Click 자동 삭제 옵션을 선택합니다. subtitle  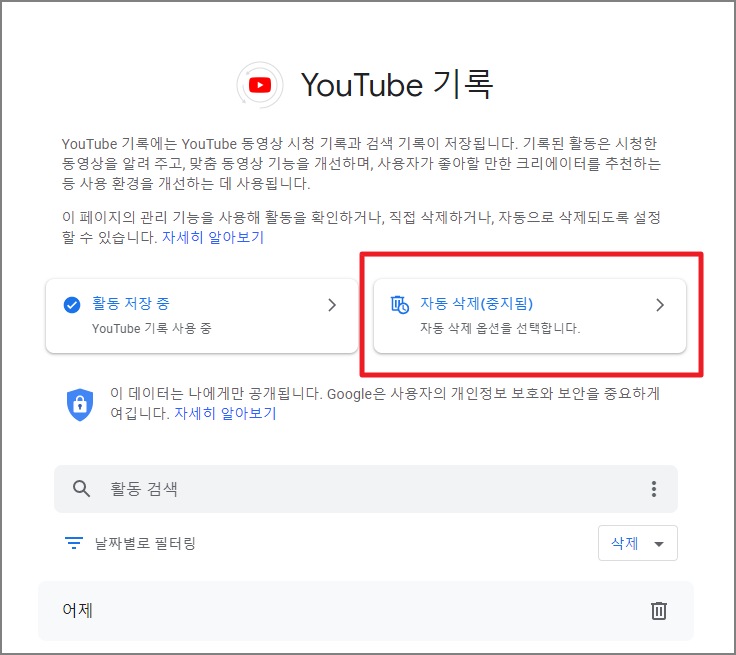(x=500, y=328)
